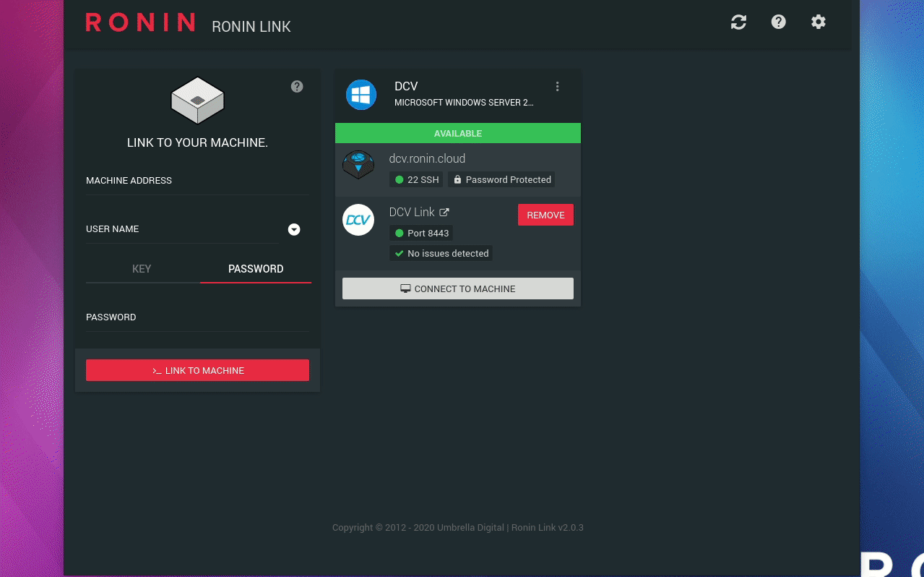Open DCV Link external link icon
Image resolution: width=924 pixels, height=577 pixels.
click(x=444, y=212)
